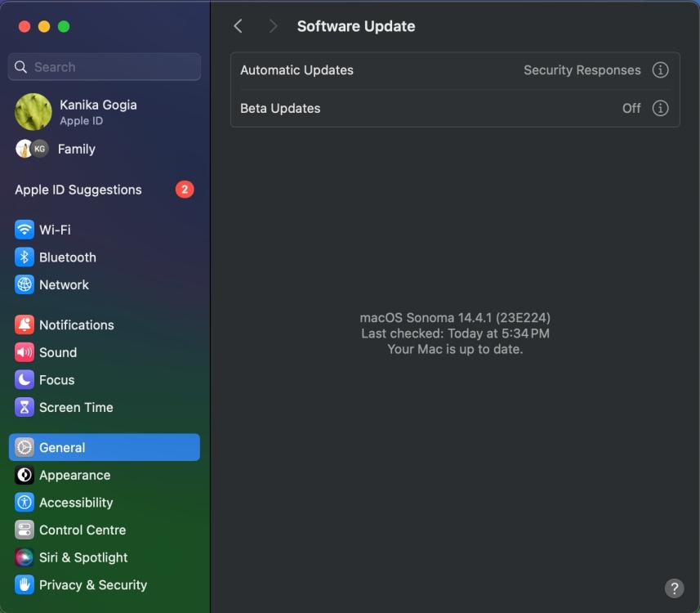Open Screen Time hourglass icon
700x613 pixels.
(25, 407)
